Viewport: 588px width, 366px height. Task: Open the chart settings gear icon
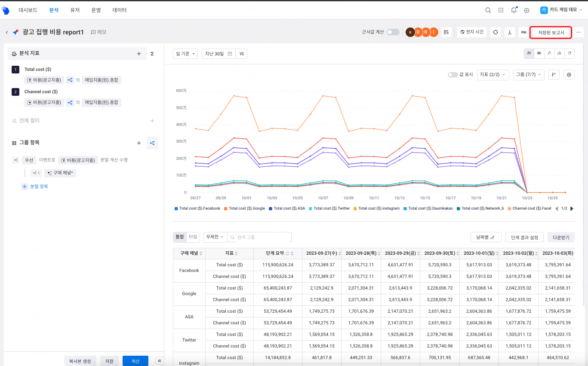coord(569,75)
